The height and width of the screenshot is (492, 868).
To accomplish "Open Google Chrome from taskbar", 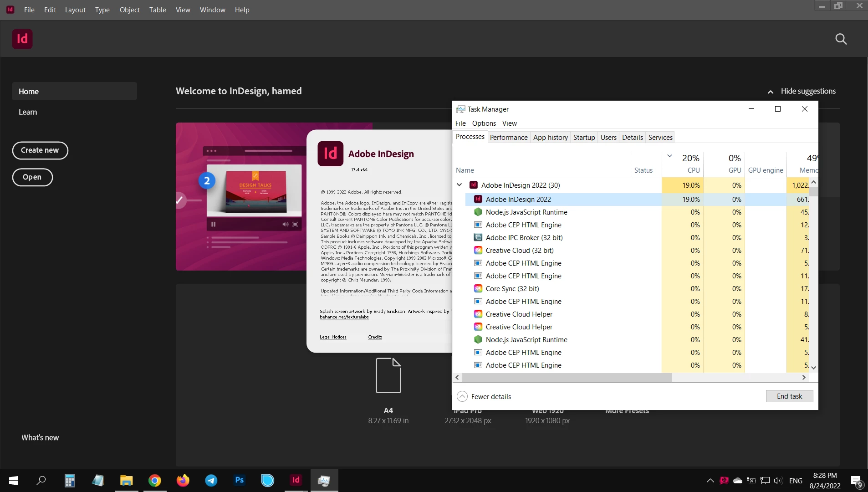I will (x=155, y=481).
